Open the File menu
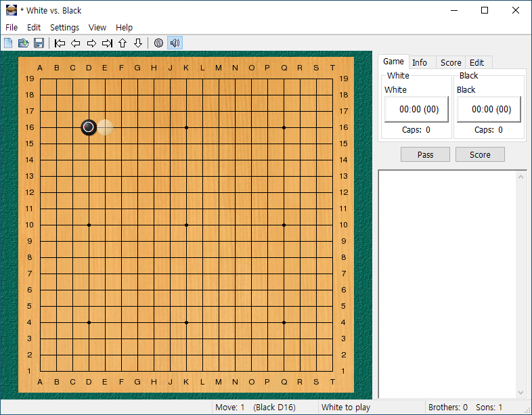 point(12,28)
